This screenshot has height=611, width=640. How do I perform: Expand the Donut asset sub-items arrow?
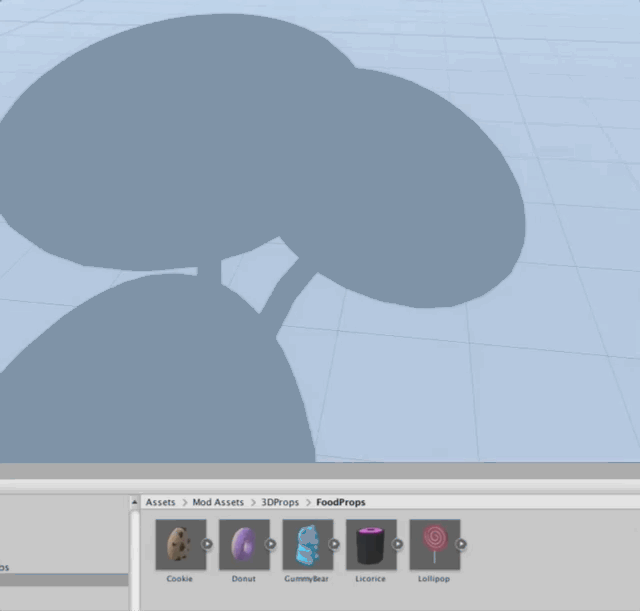271,544
